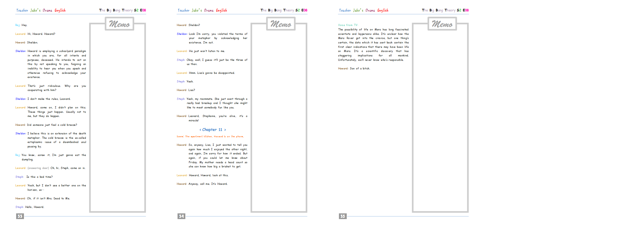Click the line 'Raj: Hey.'

pos(21,25)
